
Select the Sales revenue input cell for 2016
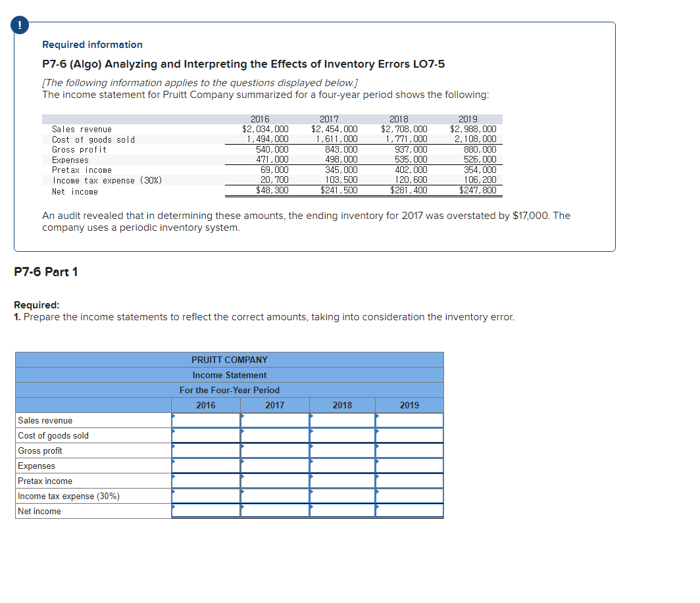(206, 420)
